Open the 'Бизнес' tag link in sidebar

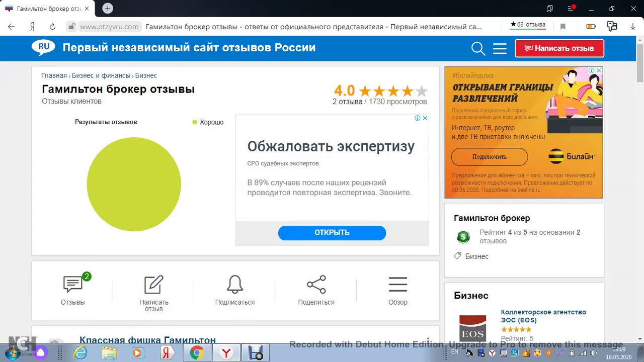476,256
